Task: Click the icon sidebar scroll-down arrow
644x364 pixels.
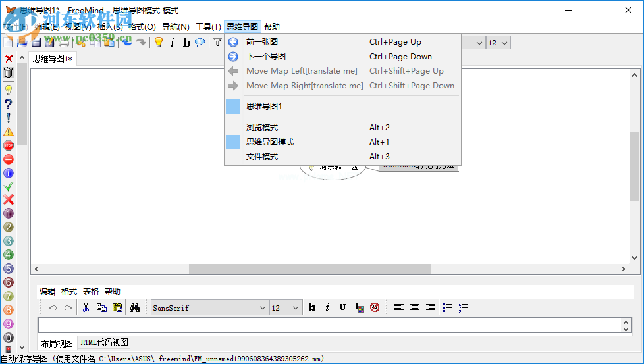Action: [22, 347]
